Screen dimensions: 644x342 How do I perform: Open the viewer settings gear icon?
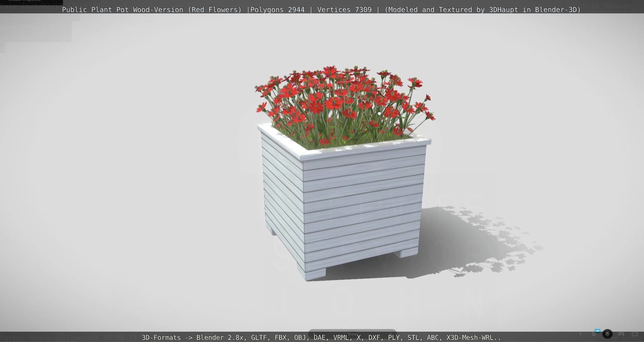[x=594, y=334]
